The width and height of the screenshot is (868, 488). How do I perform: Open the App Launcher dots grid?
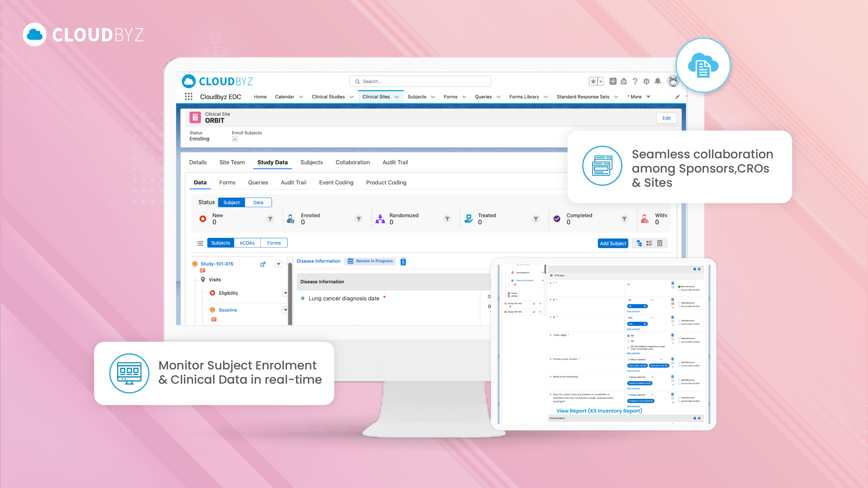point(188,97)
